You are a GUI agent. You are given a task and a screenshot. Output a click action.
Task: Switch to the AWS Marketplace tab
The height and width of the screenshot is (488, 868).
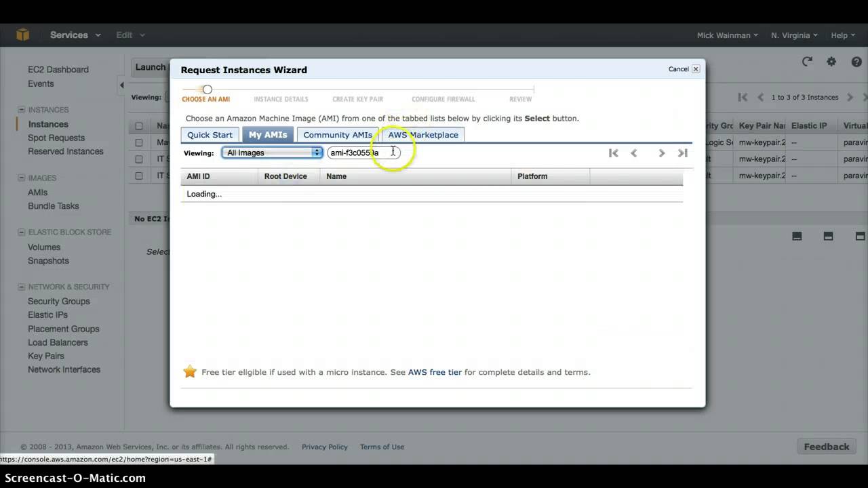(x=423, y=134)
